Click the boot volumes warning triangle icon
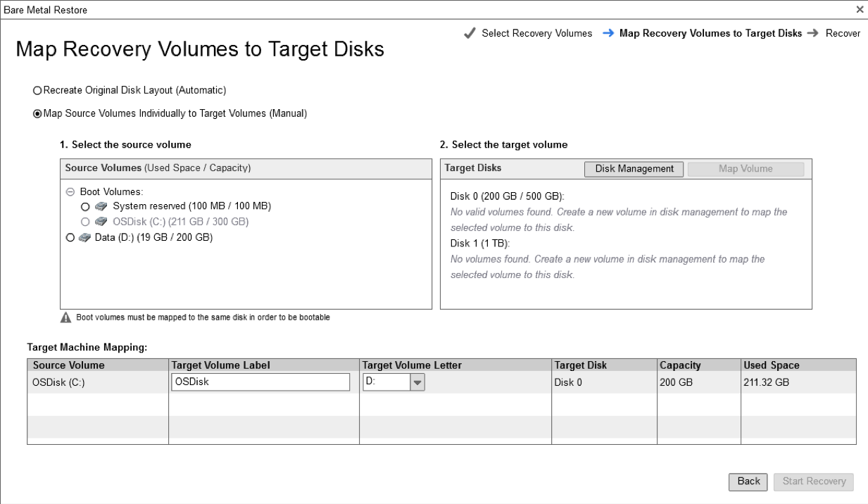This screenshot has width=868, height=504. 66,317
